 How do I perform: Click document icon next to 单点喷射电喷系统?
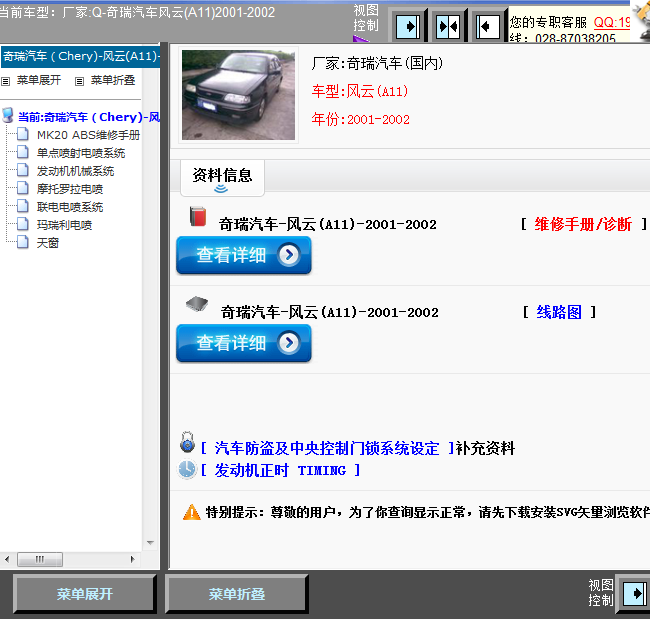click(23, 152)
